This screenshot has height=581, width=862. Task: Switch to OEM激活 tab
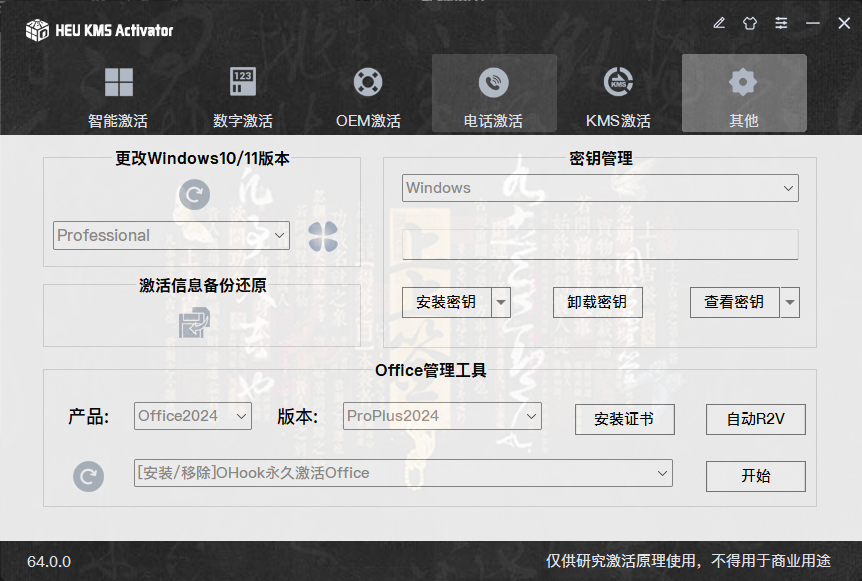368,93
